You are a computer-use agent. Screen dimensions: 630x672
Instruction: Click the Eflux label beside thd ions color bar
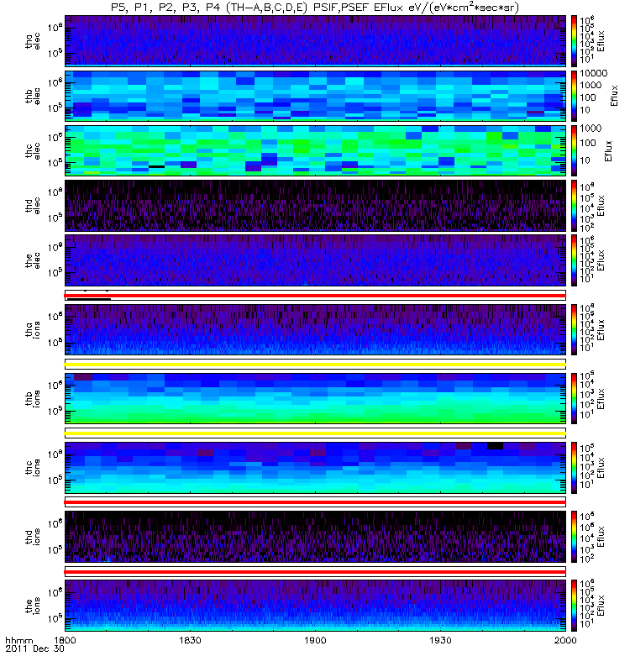pyautogui.click(x=601, y=537)
